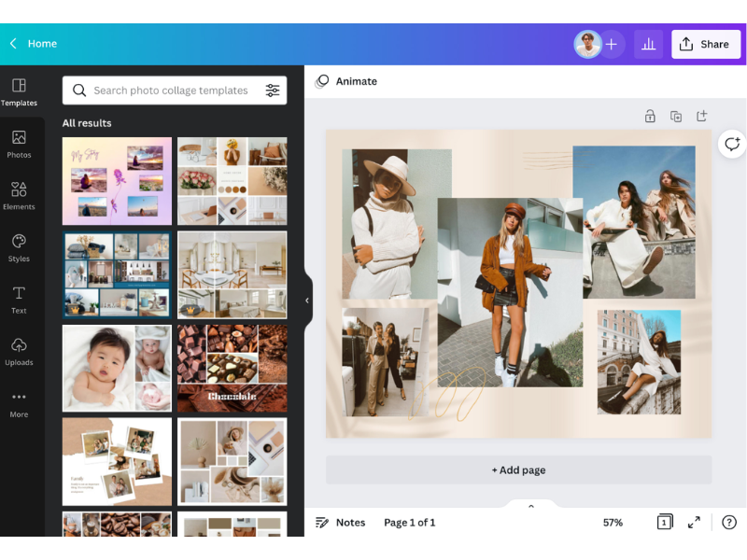Open the Templates panel

coord(19,91)
